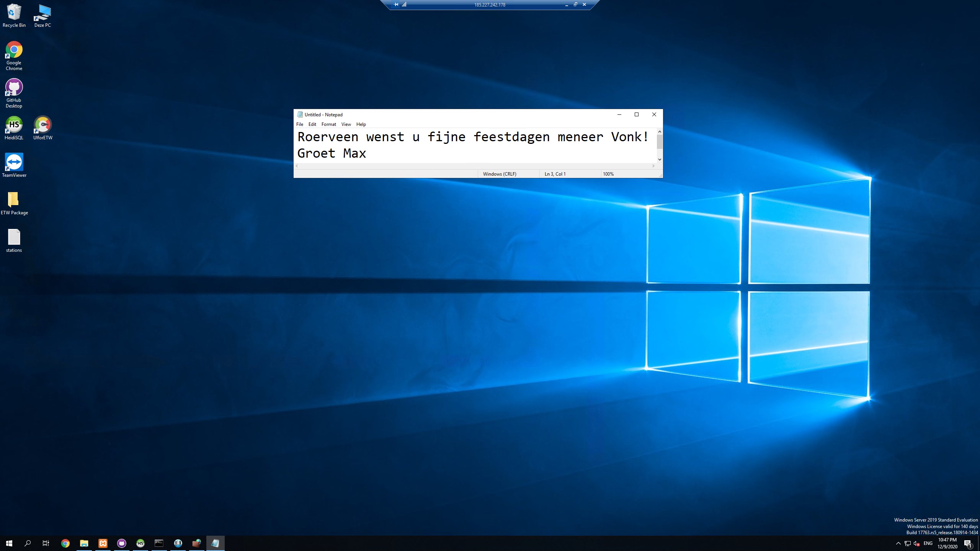The width and height of the screenshot is (980, 551).
Task: Open the ENG input language selector
Action: (928, 543)
